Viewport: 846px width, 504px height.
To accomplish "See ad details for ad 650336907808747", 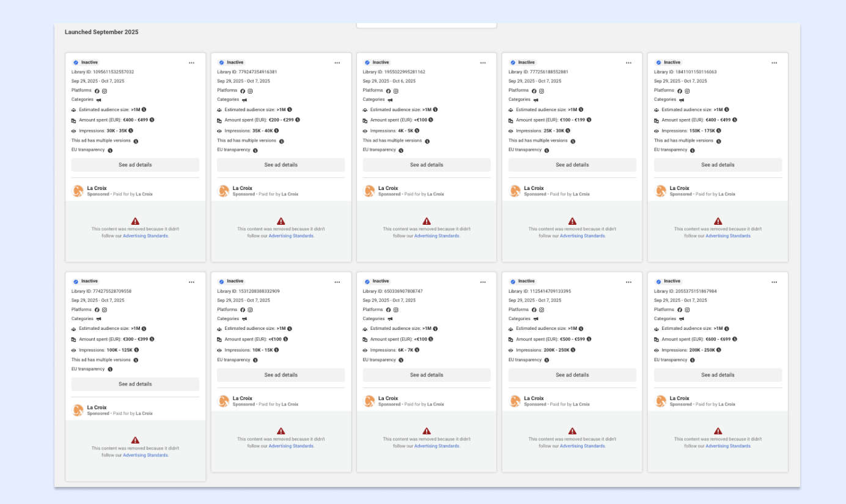I will click(427, 375).
